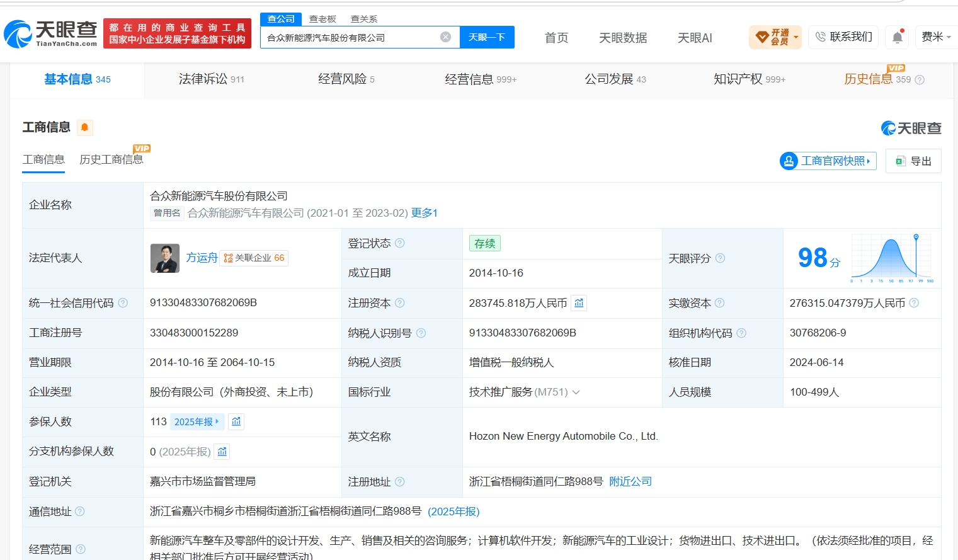Expand the 2025年报 insured count selector
This screenshot has height=560, width=958.
[x=197, y=421]
